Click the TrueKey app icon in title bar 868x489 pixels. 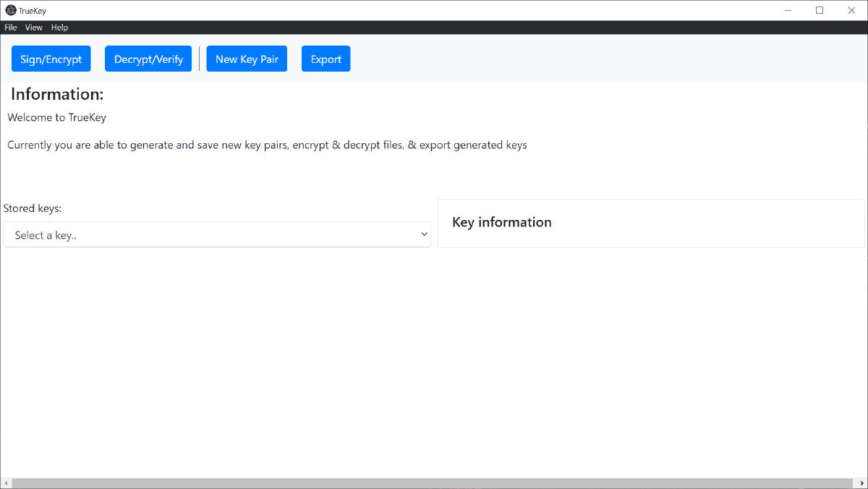tap(11, 10)
